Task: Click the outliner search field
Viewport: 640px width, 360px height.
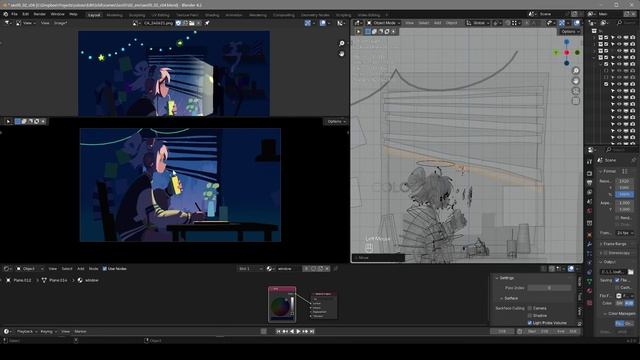Action: coord(626,23)
